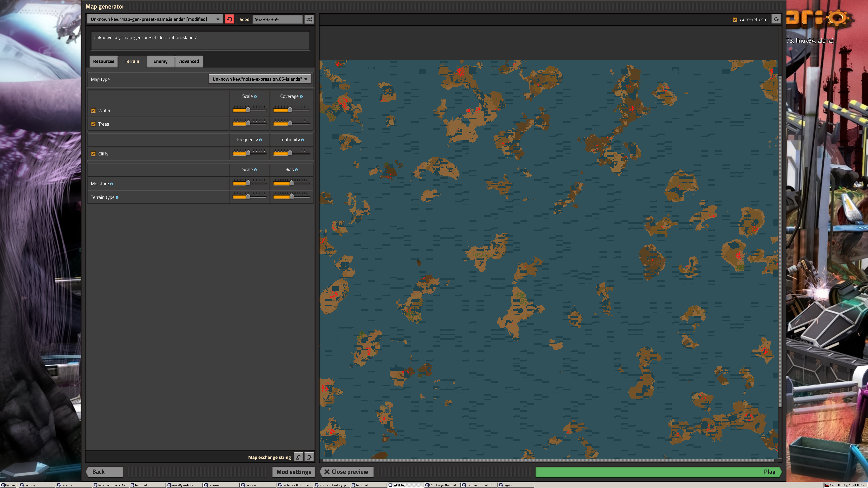Switch to Toolbox - Tool Options taskbar window
Image resolution: width=868 pixels, height=488 pixels.
tap(479, 485)
